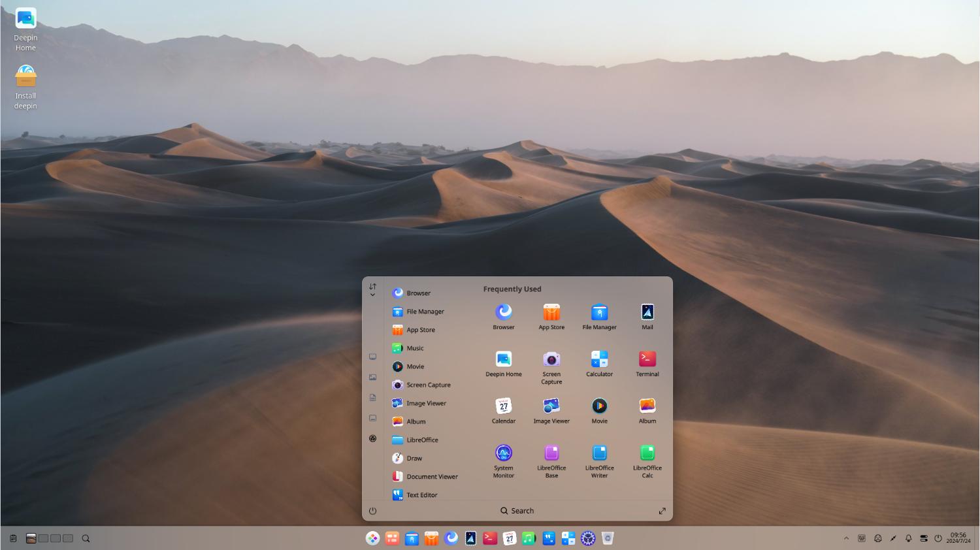Launch Terminal from the dock
This screenshot has width=980, height=550.
coord(490,538)
